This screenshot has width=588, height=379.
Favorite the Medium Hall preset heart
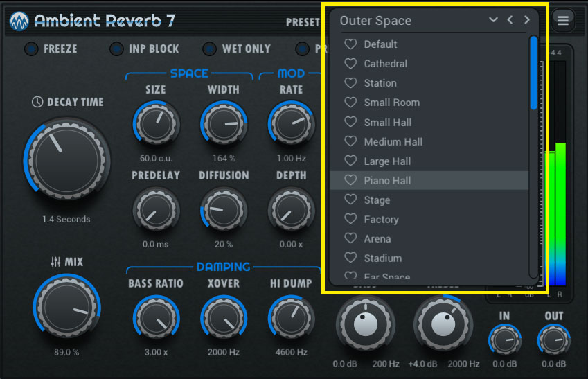click(x=350, y=141)
